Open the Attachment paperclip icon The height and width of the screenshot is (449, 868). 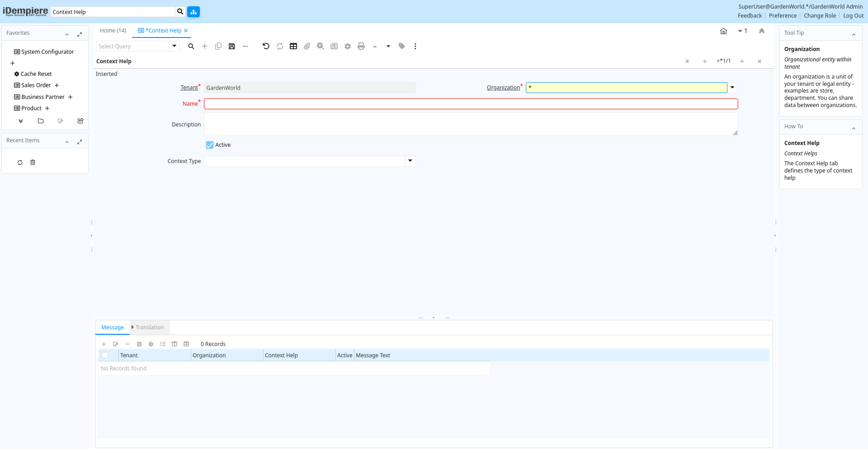(307, 46)
